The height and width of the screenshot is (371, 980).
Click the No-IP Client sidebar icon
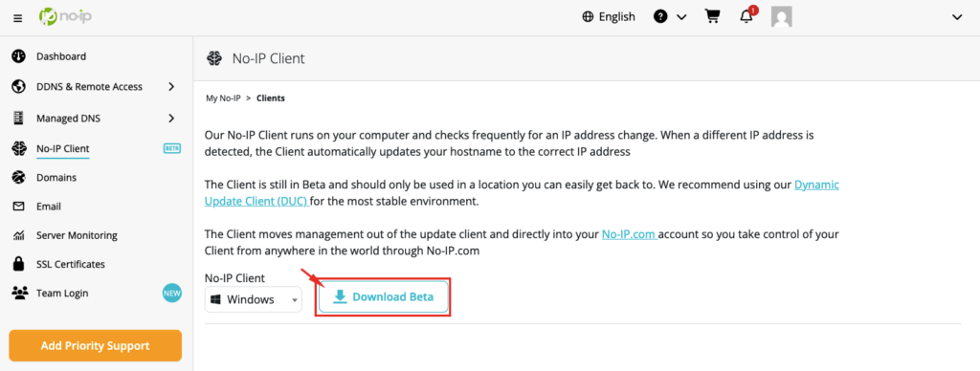click(19, 148)
